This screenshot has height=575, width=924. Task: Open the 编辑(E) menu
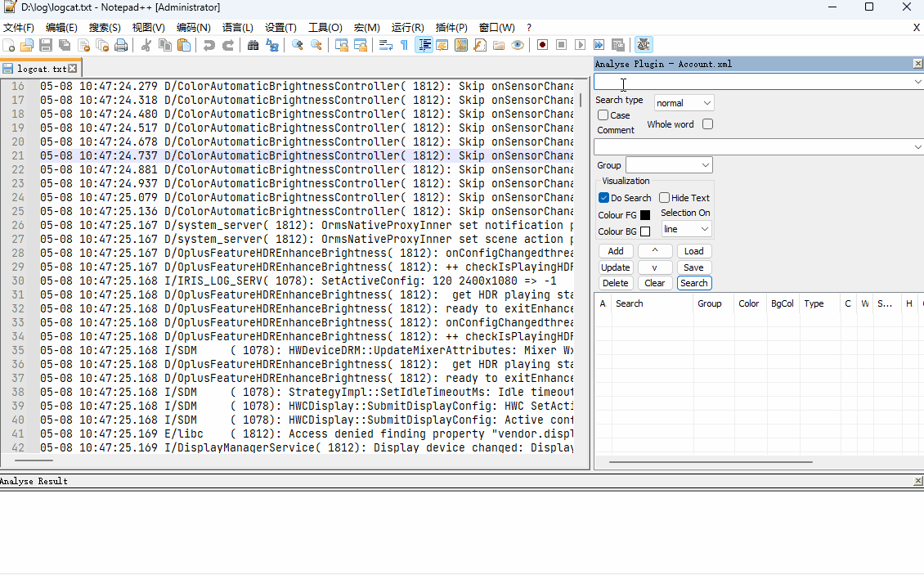click(x=61, y=28)
